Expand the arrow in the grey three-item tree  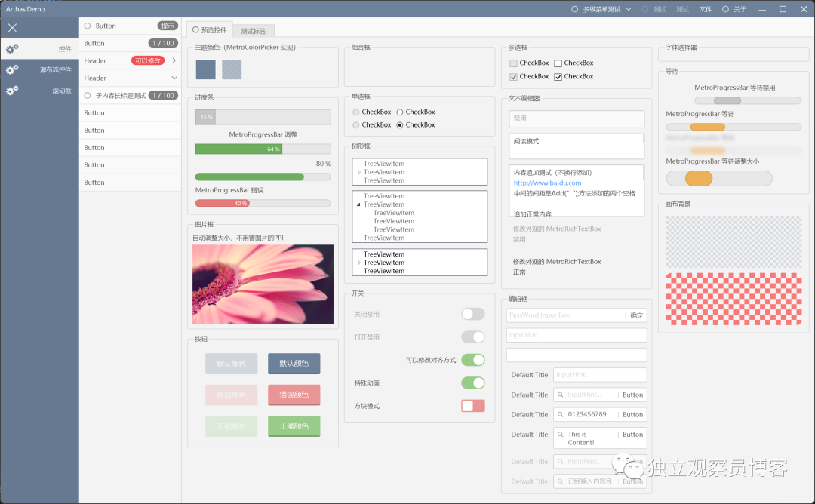[358, 172]
